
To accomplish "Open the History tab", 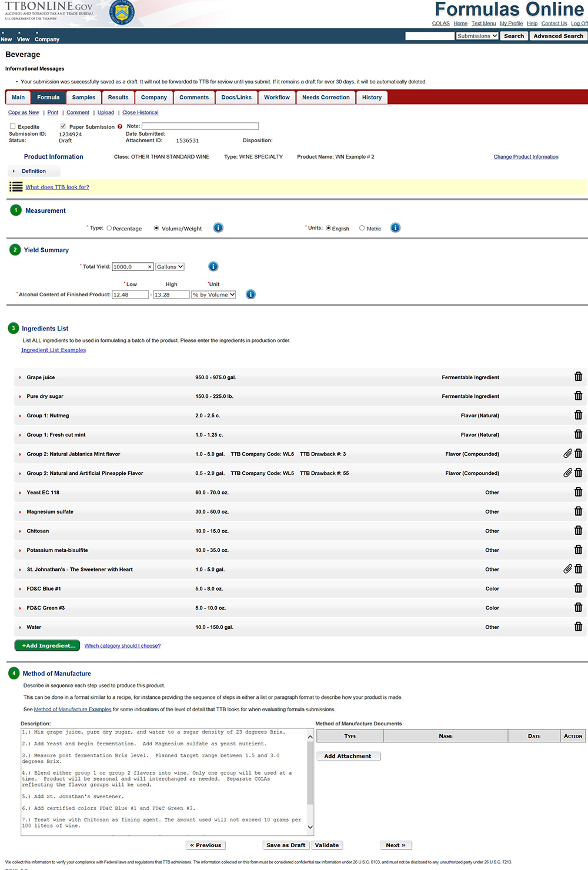I will (372, 98).
